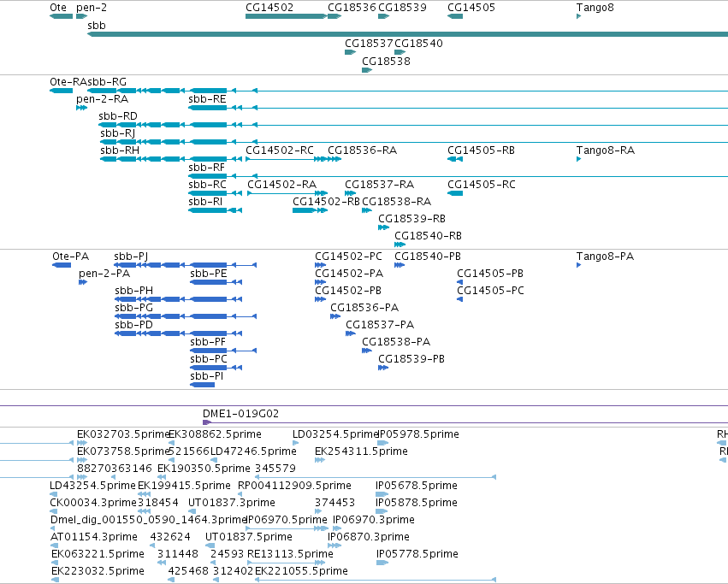Click the sbb-RI transcript label
728x584 pixels.
click(x=205, y=202)
